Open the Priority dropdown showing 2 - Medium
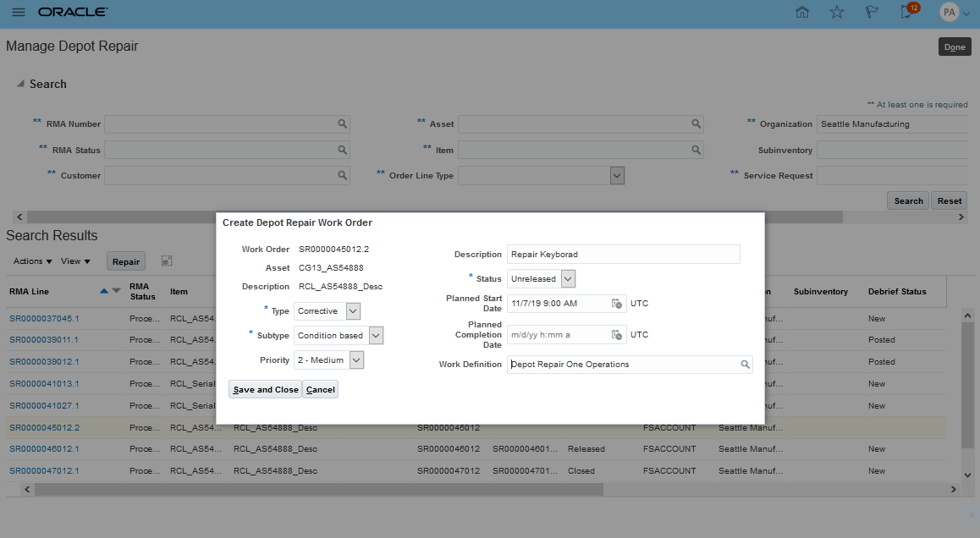Image resolution: width=980 pixels, height=538 pixels. click(356, 360)
